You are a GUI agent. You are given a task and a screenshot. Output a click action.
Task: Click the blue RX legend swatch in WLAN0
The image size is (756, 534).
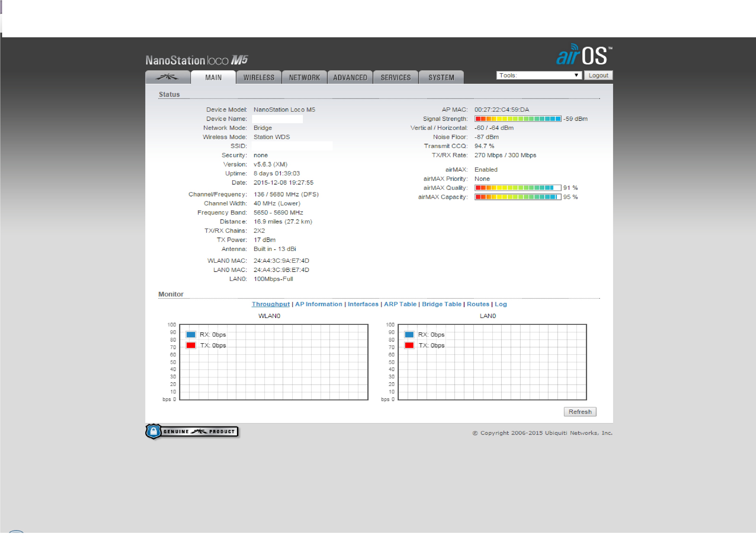(x=191, y=335)
